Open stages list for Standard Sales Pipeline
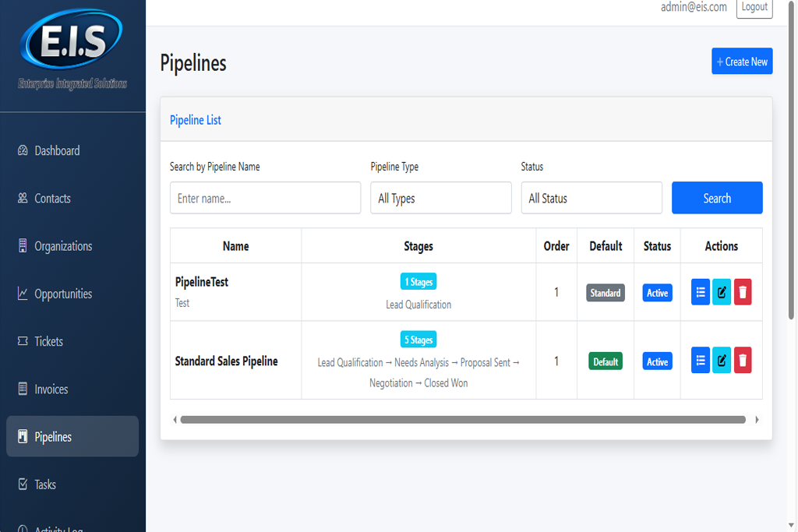 [700, 361]
